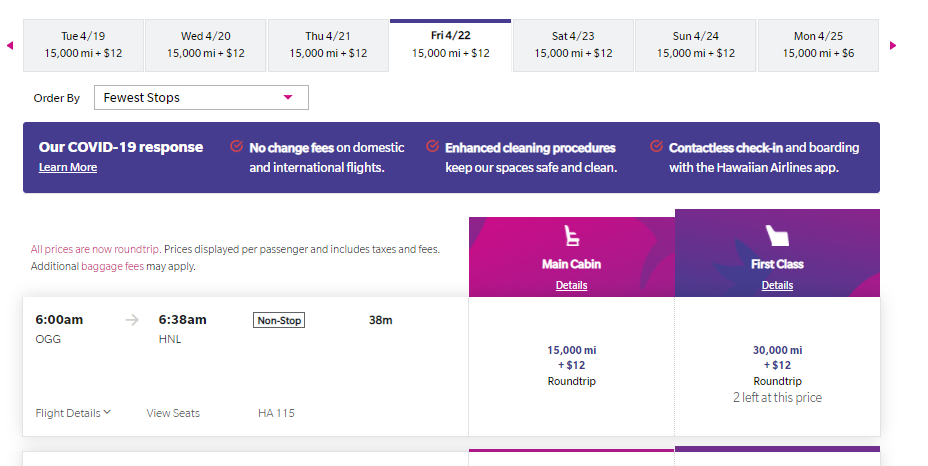Select the Sat 4/23 date tab
This screenshot has height=466, width=928.
[573, 45]
